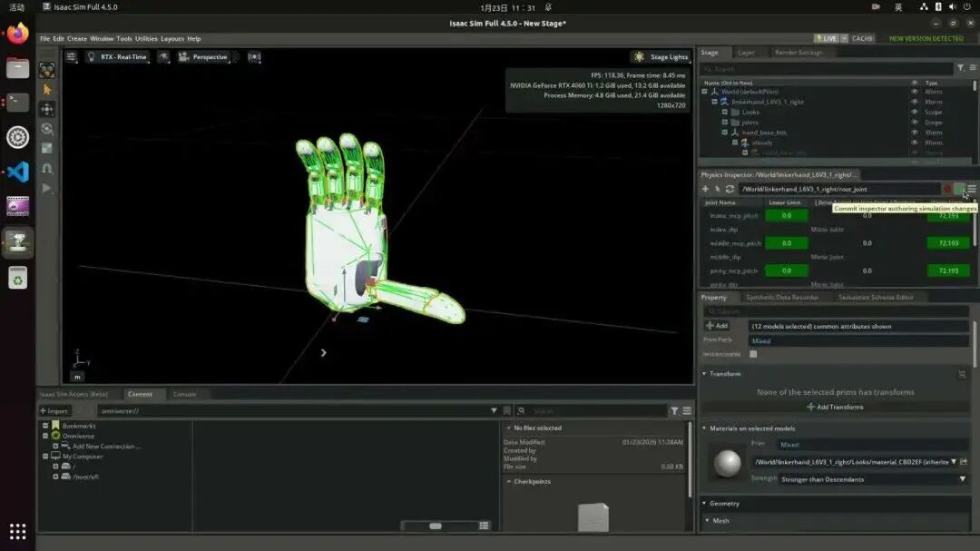This screenshot has height=551, width=980.
Task: Toggle visibility of World prim
Action: [x=915, y=92]
